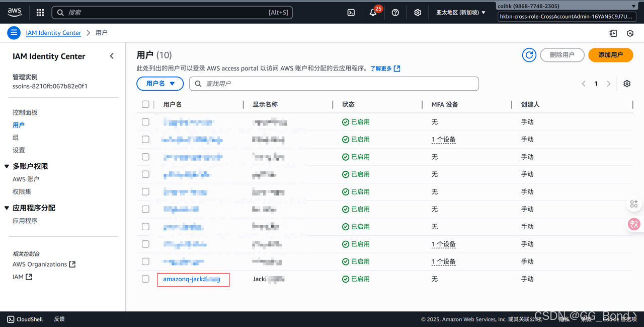Click IAM Identity Center breadcrumb link
This screenshot has height=327, width=644.
pyautogui.click(x=53, y=33)
